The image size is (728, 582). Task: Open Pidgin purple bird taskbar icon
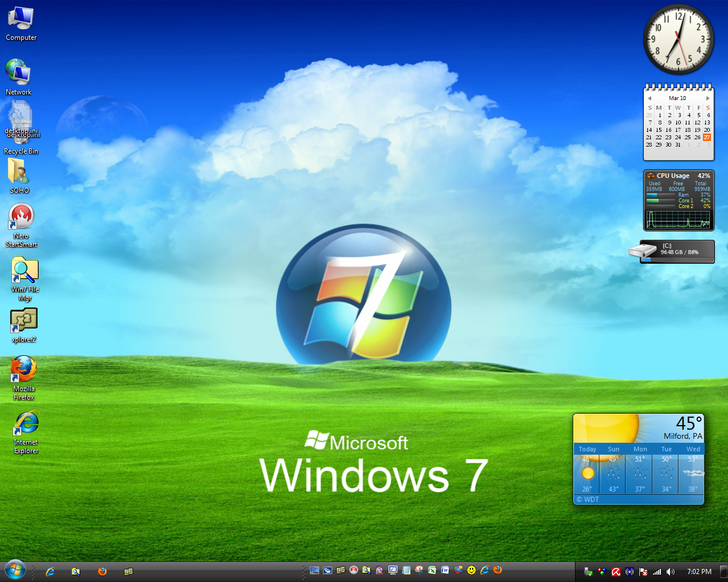[379, 570]
